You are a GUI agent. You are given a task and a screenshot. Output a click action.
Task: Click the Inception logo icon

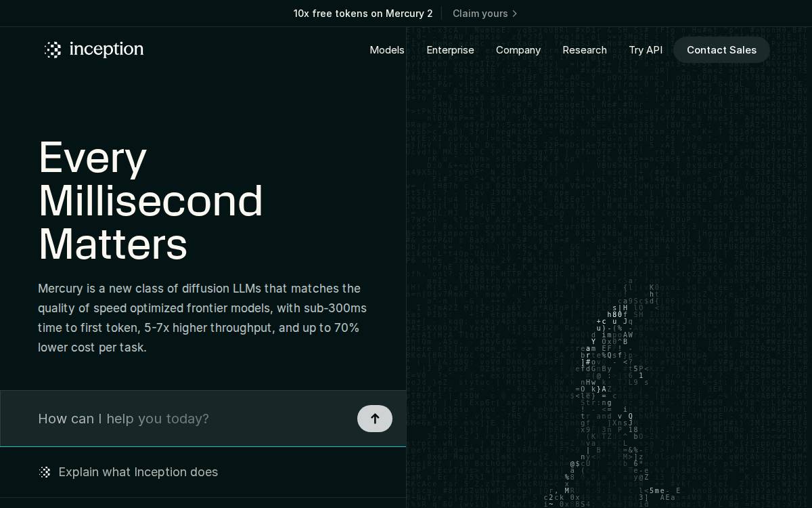(53, 49)
